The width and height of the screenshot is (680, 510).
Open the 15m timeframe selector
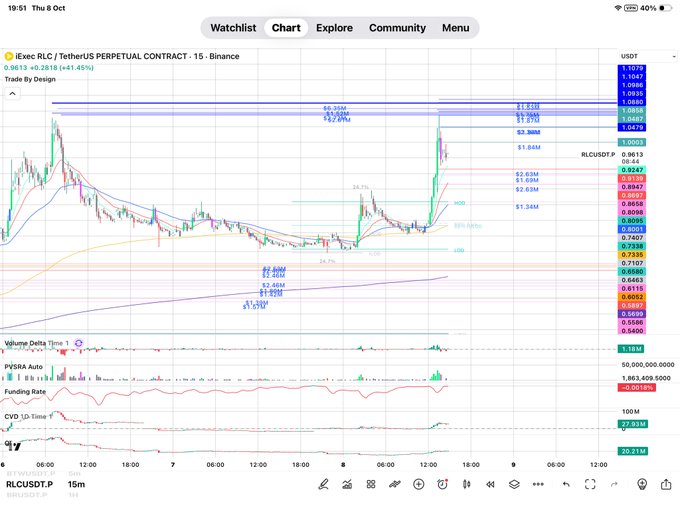(76, 484)
